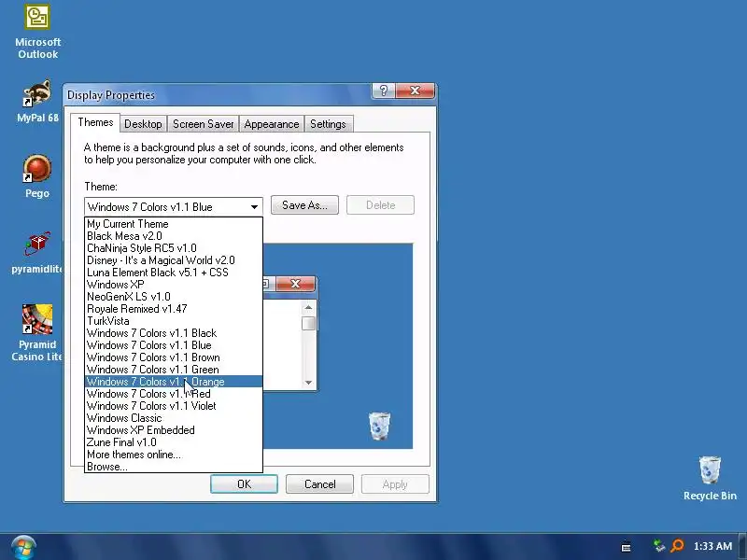Open pyramidlite desktop icon

pos(37,253)
